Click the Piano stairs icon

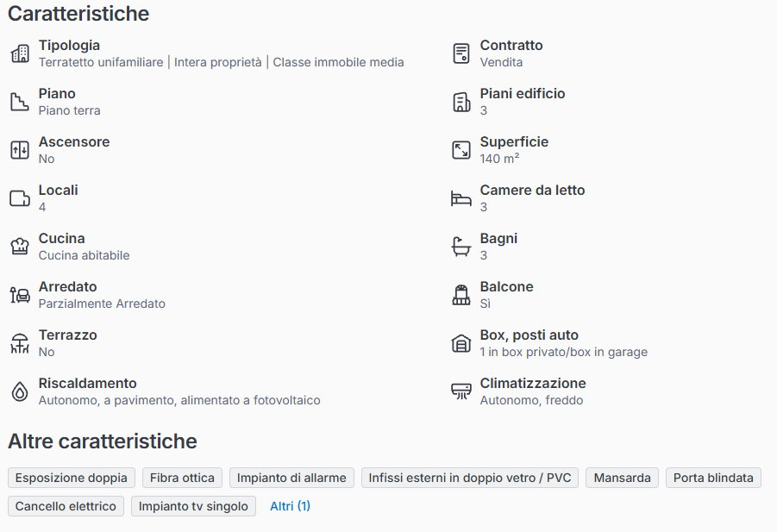[x=19, y=102]
